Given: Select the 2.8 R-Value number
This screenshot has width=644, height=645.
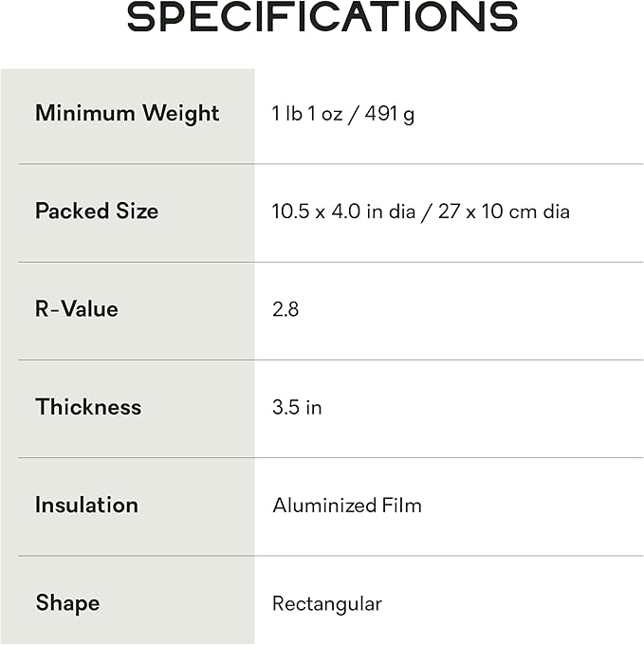Looking at the screenshot, I should pyautogui.click(x=285, y=309).
